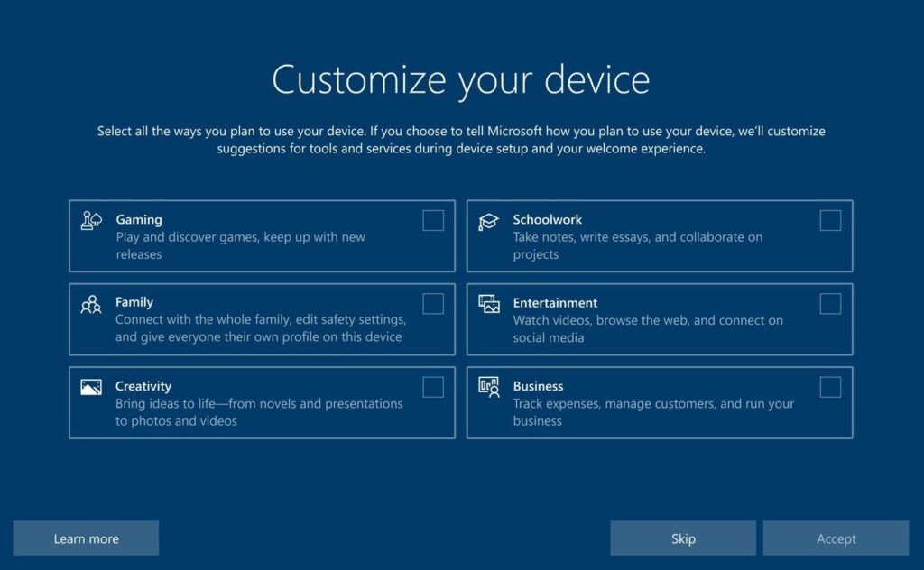The image size is (924, 570).
Task: Toggle the Creativity checkbox
Action: pyautogui.click(x=433, y=388)
